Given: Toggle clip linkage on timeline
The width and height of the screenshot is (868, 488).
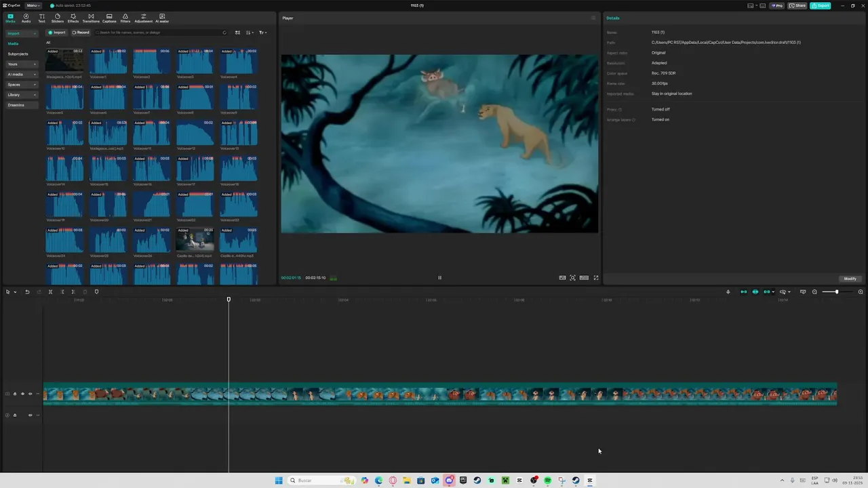Looking at the screenshot, I should click(x=767, y=292).
